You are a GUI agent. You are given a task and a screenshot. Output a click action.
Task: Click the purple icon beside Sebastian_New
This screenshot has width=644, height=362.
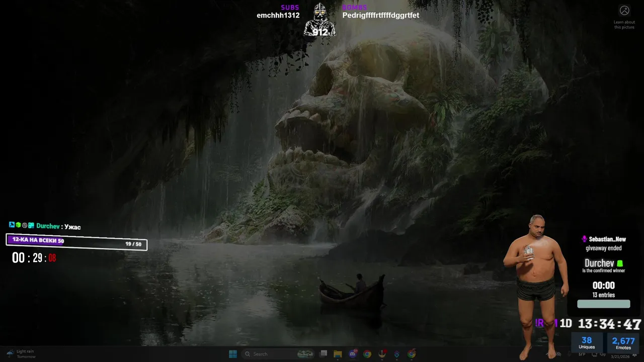click(x=584, y=239)
